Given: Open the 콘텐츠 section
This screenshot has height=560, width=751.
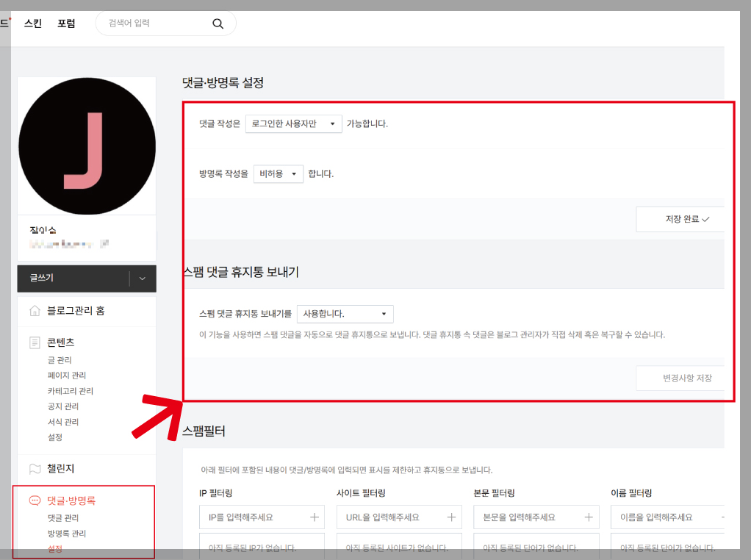Looking at the screenshot, I should point(60,342).
